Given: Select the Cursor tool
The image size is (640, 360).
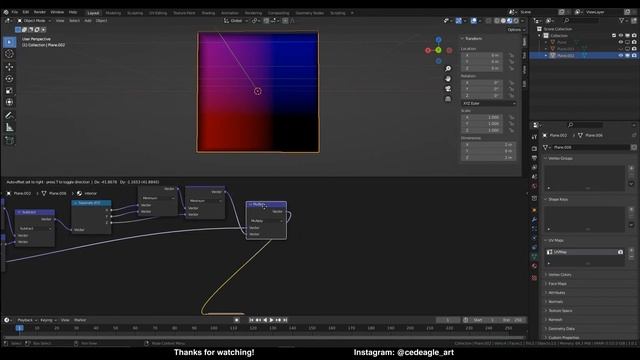Looking at the screenshot, I should pyautogui.click(x=9, y=54).
